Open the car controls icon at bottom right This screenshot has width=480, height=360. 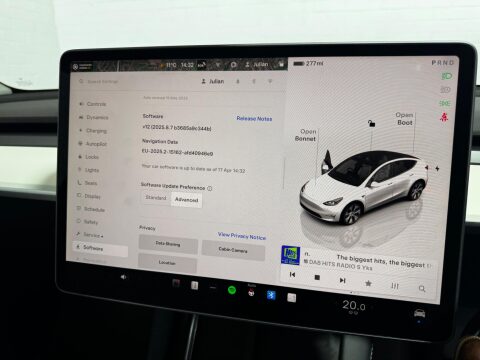click(420, 313)
